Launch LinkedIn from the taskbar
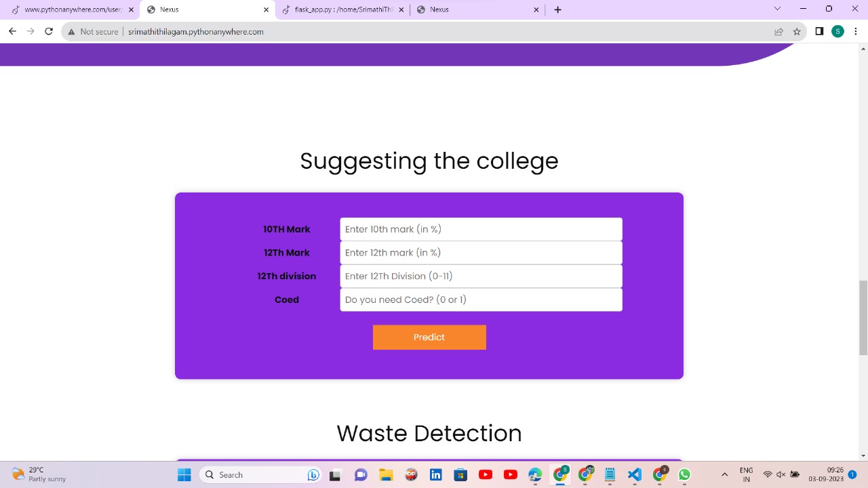The width and height of the screenshot is (868, 488). click(x=435, y=474)
